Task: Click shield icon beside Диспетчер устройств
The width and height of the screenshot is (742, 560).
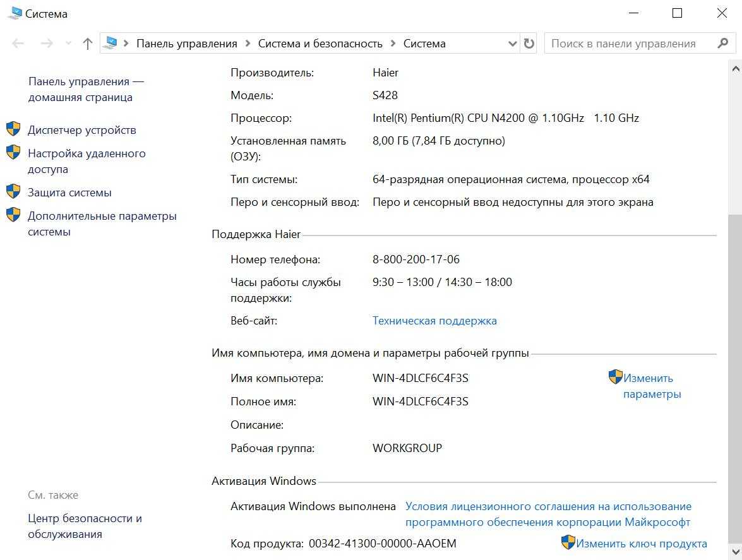Action: [x=13, y=129]
